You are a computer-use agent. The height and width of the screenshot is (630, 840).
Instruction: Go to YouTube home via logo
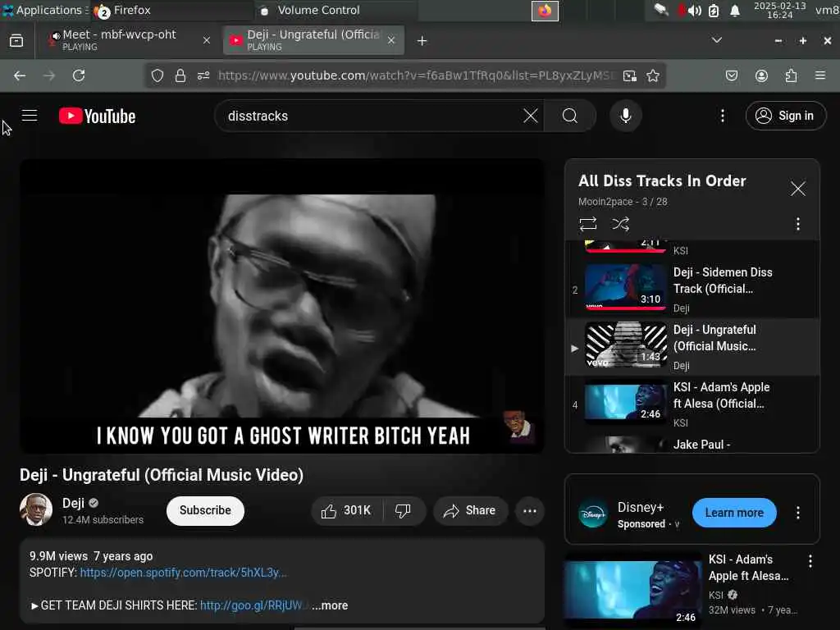point(98,116)
